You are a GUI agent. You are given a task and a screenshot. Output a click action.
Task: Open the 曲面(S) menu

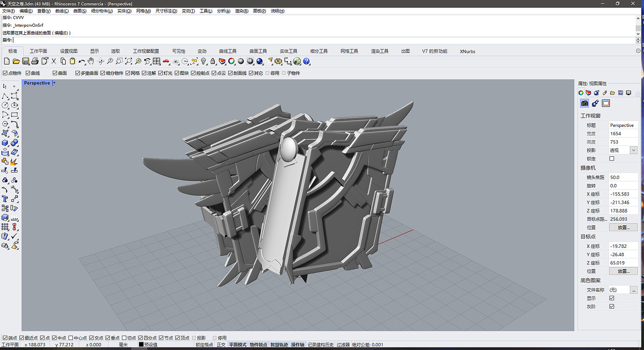tap(80, 11)
